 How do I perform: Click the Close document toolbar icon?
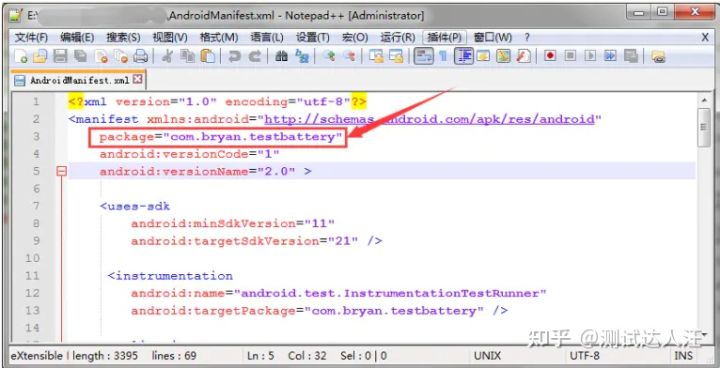point(101,56)
